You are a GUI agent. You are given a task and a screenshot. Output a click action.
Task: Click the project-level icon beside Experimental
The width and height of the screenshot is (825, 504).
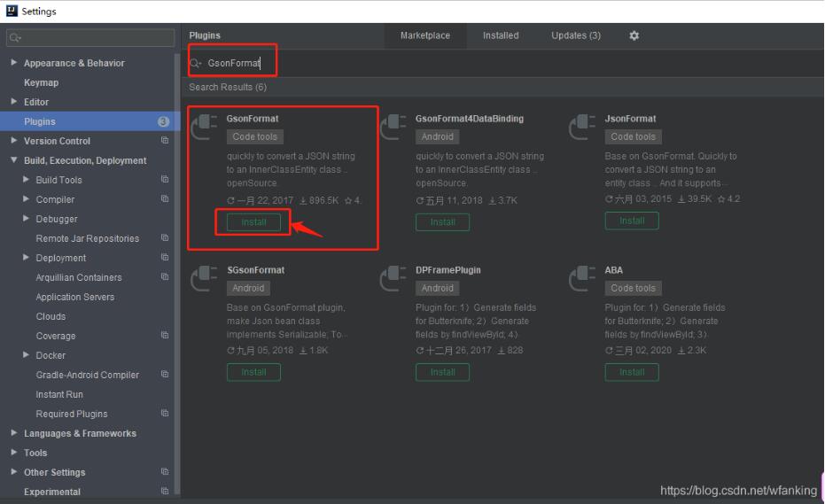point(165,491)
